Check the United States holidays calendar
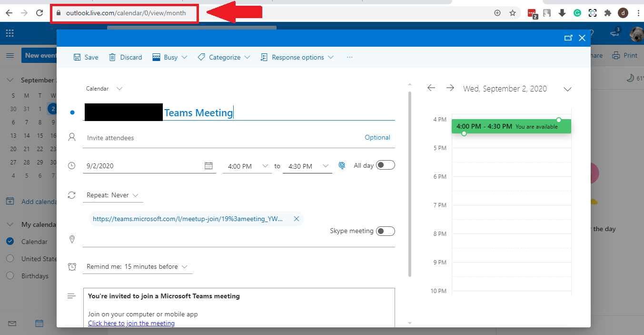This screenshot has height=335, width=644. point(10,258)
